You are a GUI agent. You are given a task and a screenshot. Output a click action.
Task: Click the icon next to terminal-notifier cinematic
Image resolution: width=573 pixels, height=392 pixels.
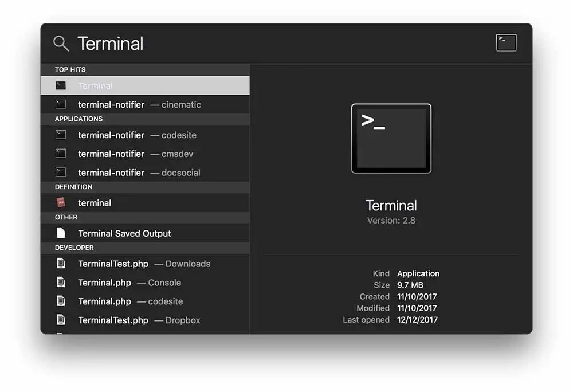click(61, 104)
